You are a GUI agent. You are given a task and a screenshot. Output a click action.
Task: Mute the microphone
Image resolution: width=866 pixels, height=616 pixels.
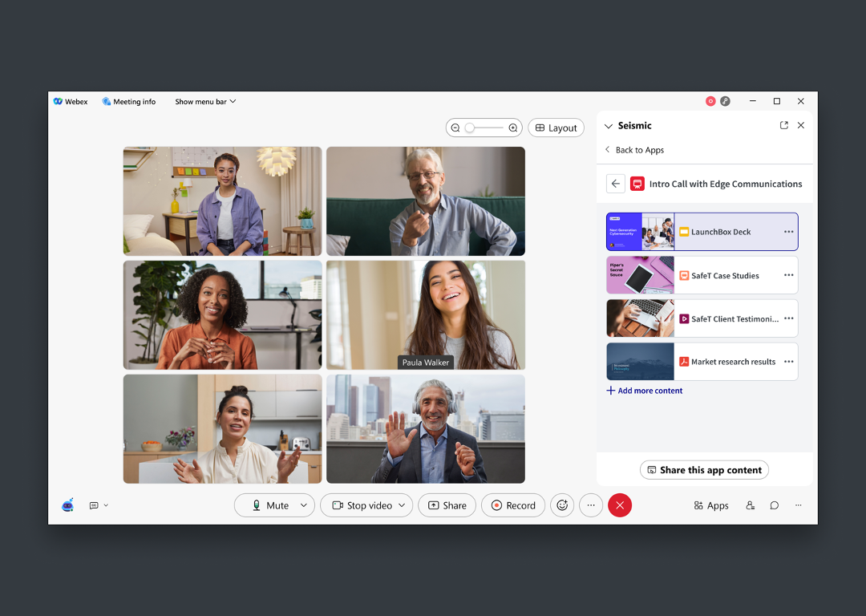271,505
